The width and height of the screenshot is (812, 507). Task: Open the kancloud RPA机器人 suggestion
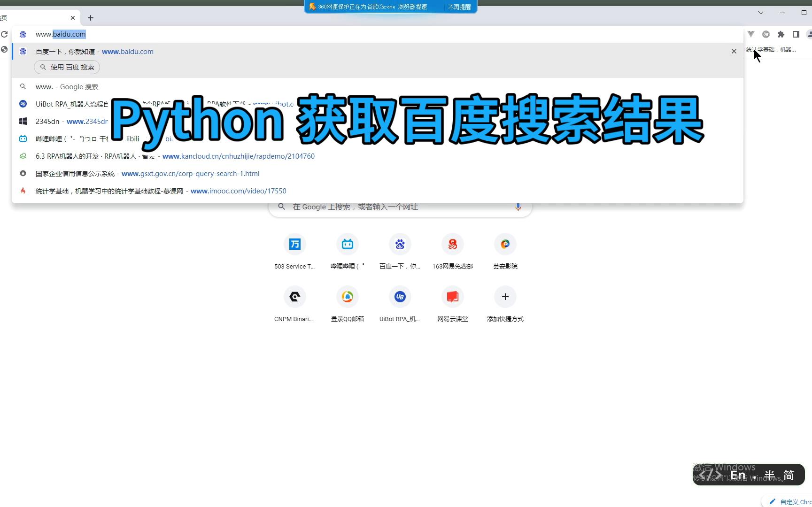click(378, 156)
